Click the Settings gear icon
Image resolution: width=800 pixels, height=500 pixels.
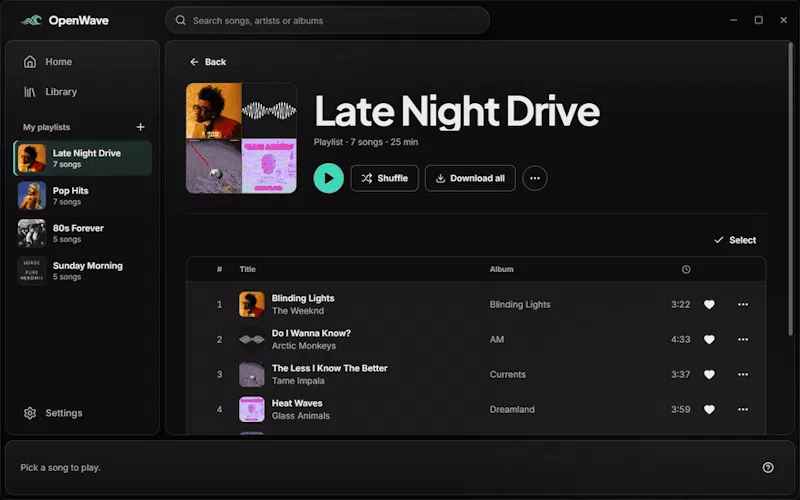pyautogui.click(x=30, y=413)
